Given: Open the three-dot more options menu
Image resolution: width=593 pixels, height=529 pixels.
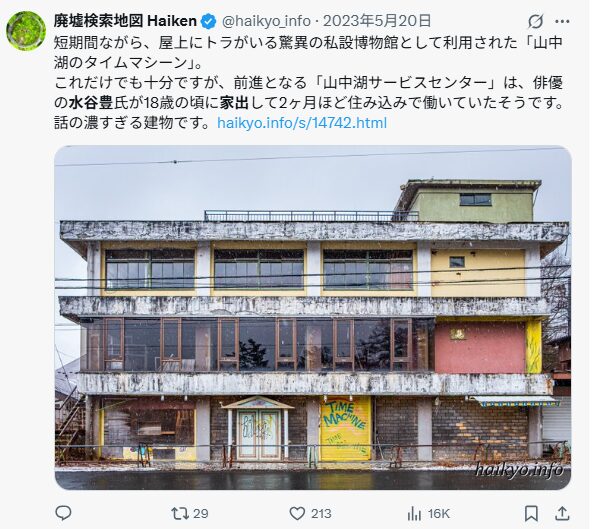Looking at the screenshot, I should click(x=562, y=22).
